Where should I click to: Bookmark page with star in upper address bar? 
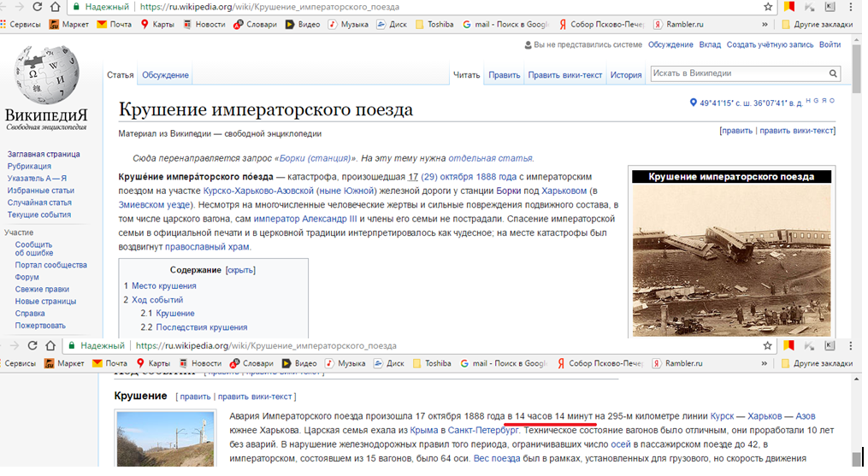tap(768, 7)
